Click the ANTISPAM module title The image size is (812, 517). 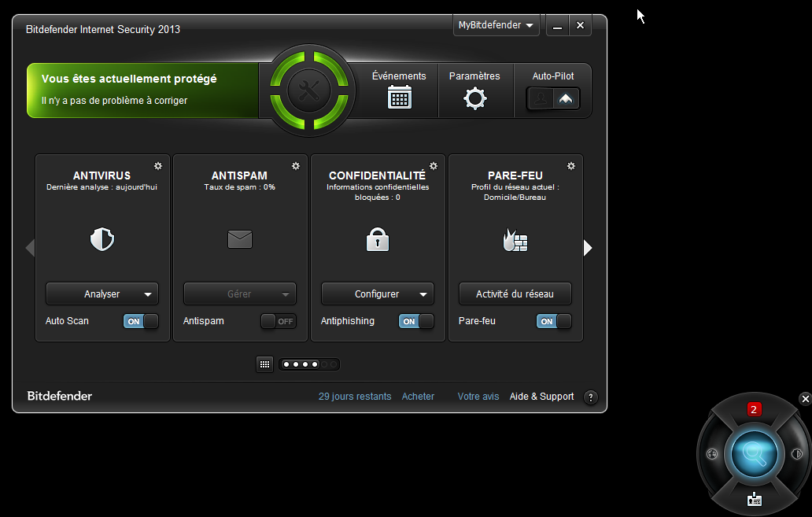tap(239, 175)
